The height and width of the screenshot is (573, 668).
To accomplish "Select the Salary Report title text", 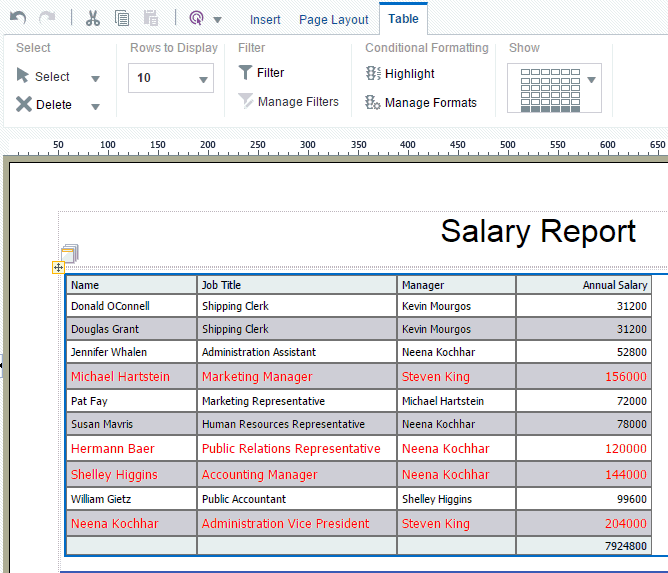I will (538, 231).
